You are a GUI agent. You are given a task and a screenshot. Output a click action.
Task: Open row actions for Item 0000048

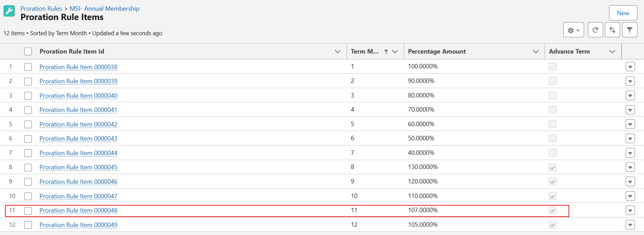tap(630, 210)
